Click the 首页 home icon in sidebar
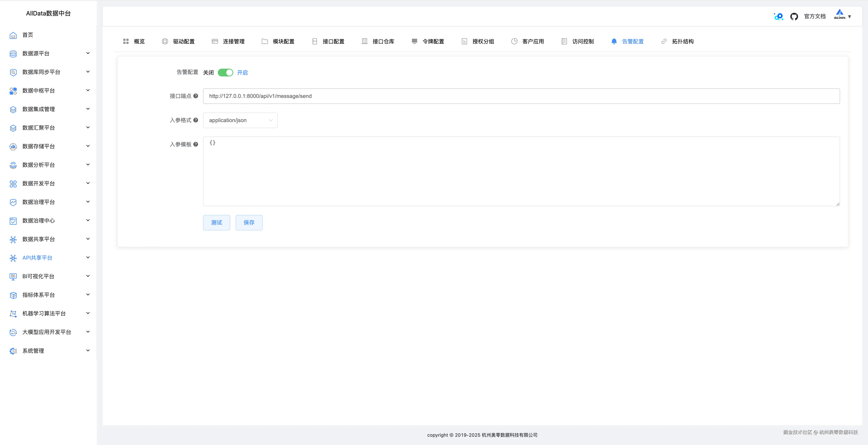This screenshot has height=445, width=868. (13, 35)
